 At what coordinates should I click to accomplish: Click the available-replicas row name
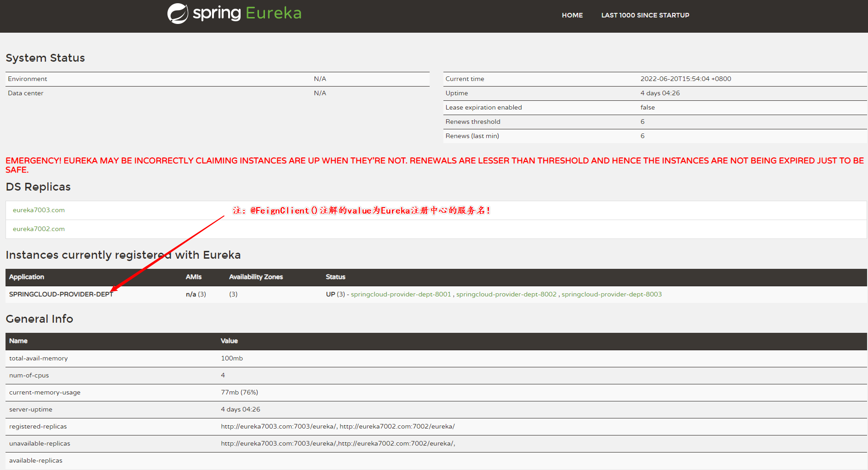[35, 460]
